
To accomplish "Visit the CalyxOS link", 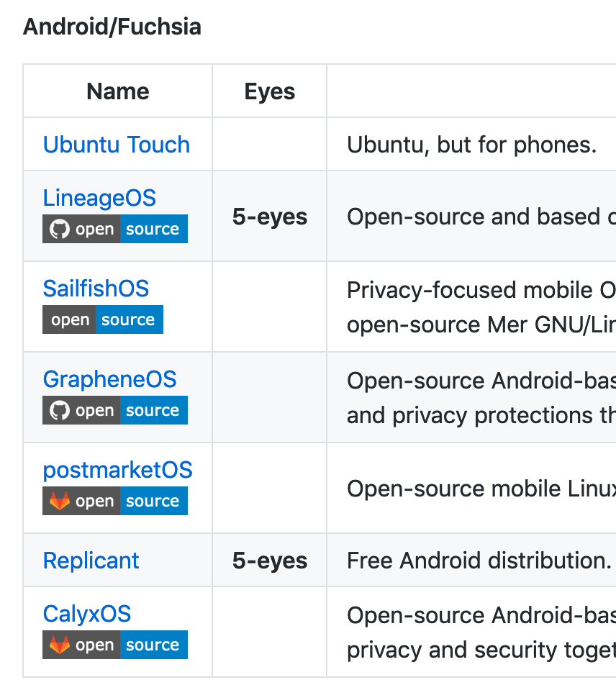I will (x=86, y=614).
